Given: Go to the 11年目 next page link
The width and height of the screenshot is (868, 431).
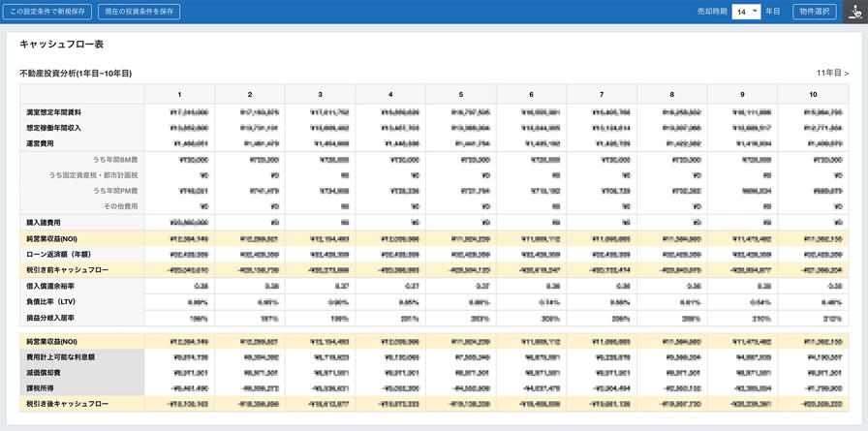Looking at the screenshot, I should [832, 74].
